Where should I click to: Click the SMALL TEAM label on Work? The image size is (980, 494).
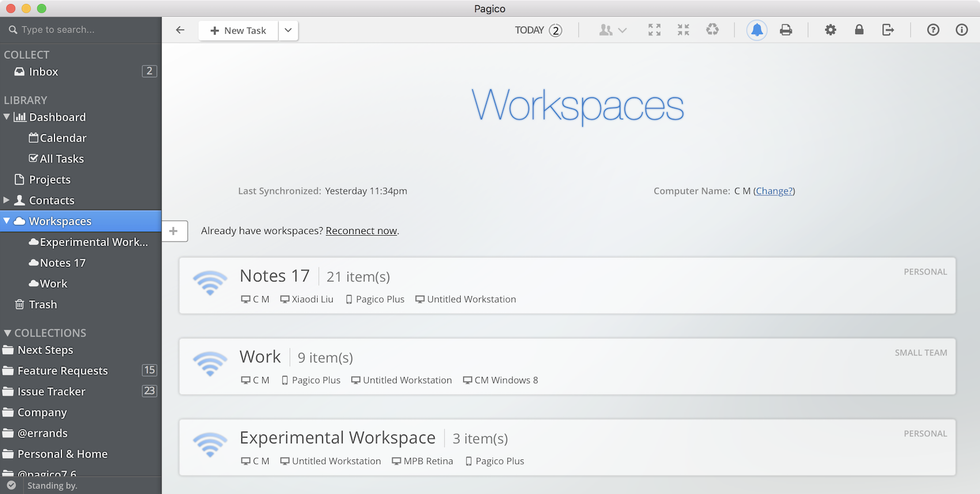pos(921,353)
